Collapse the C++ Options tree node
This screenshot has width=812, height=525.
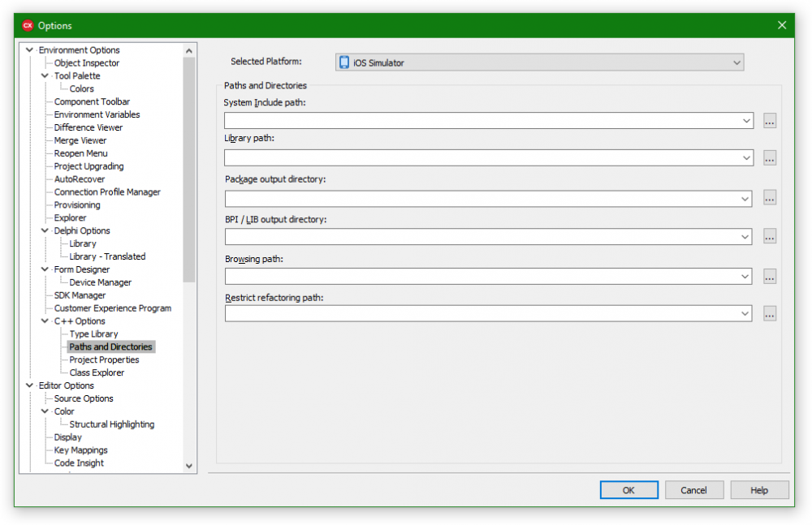(45, 321)
